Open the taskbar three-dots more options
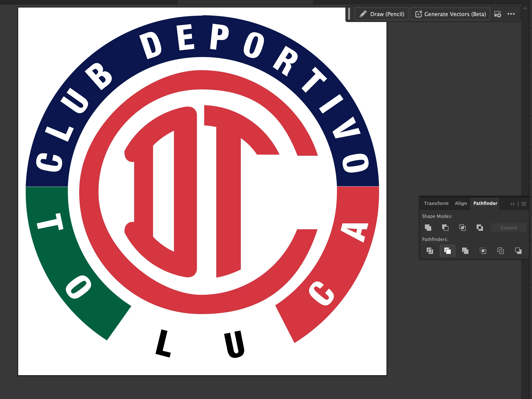This screenshot has width=532, height=399. [x=511, y=14]
